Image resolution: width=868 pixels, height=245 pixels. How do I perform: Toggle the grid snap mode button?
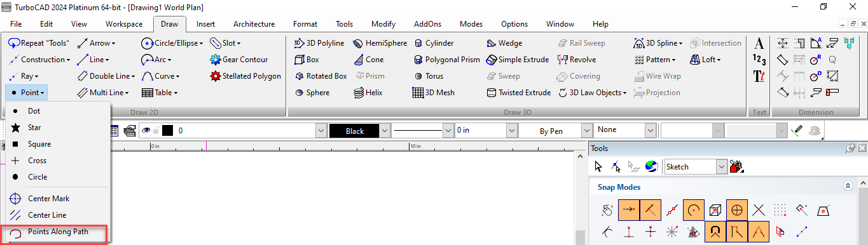(x=780, y=209)
